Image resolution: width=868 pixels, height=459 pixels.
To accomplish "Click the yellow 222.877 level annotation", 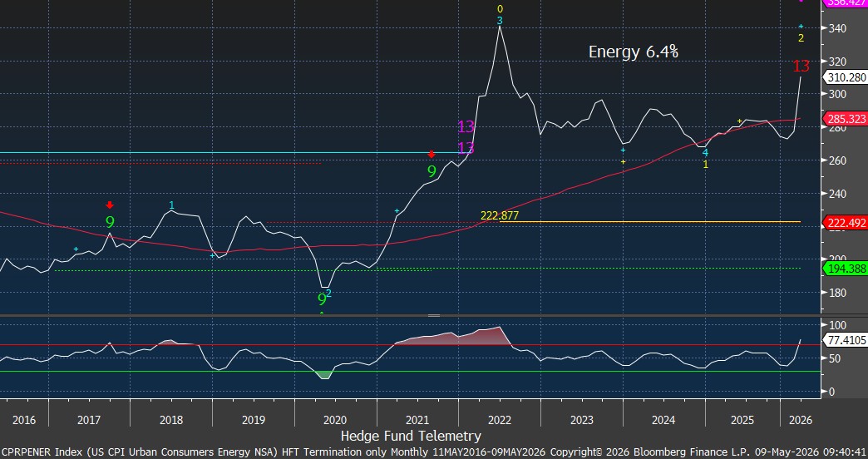I will [500, 215].
